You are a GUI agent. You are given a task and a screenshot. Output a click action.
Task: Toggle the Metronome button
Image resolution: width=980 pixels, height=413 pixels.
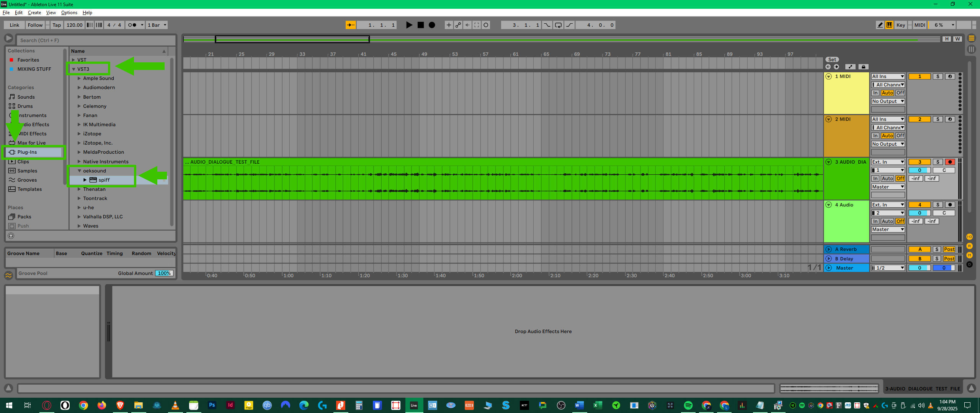(132, 25)
